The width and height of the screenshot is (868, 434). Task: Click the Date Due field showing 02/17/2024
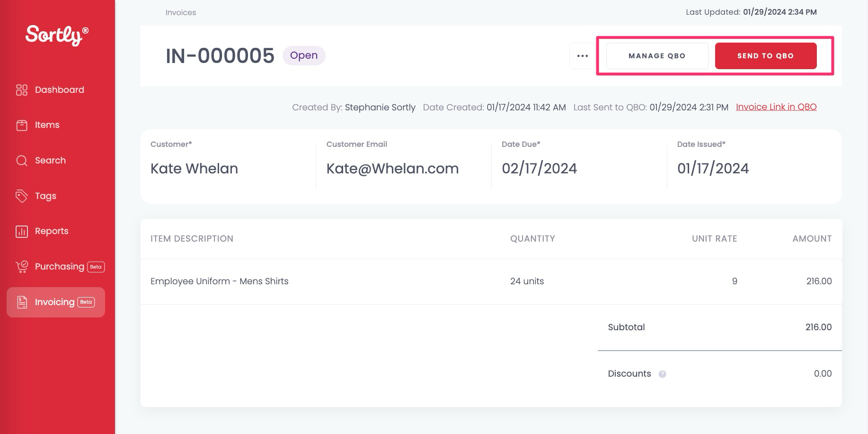(x=539, y=168)
